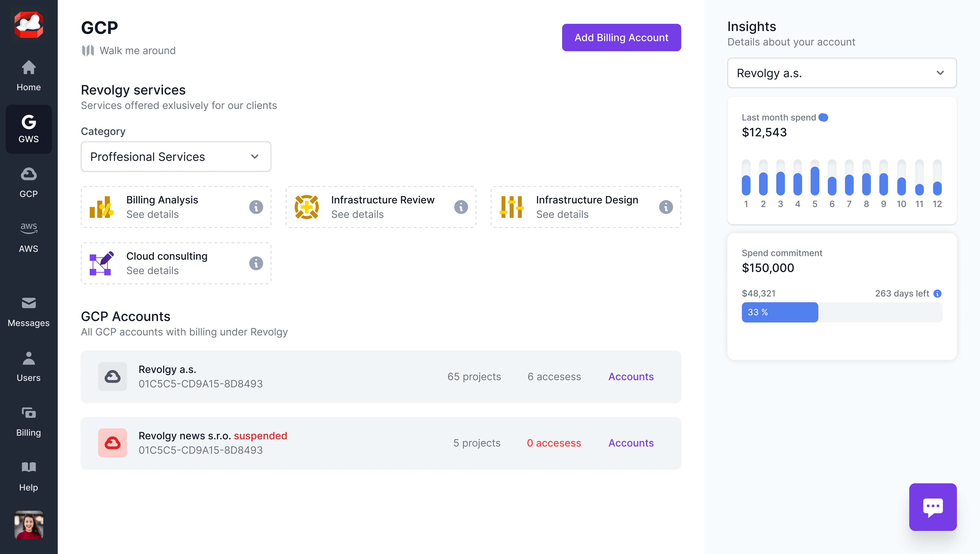Click the Revolgy a.s. account cloud icon
Viewport: 980px width, 554px height.
pyautogui.click(x=112, y=377)
